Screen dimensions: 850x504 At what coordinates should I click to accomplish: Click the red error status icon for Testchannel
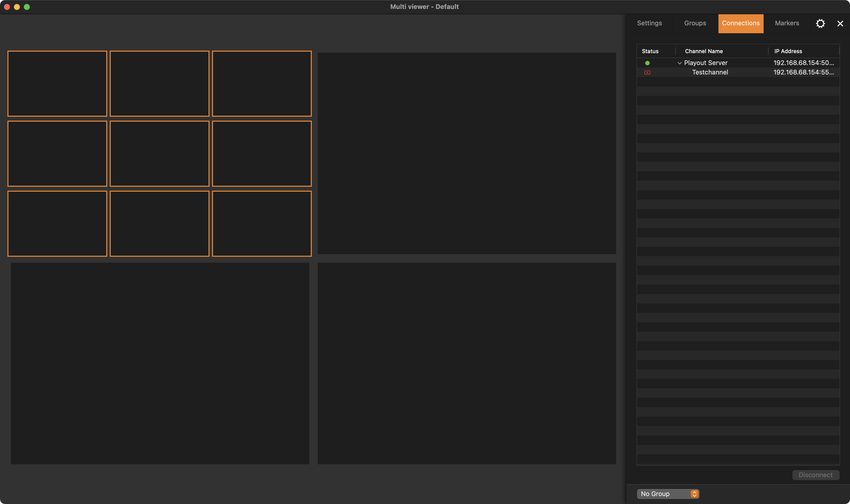coord(647,72)
